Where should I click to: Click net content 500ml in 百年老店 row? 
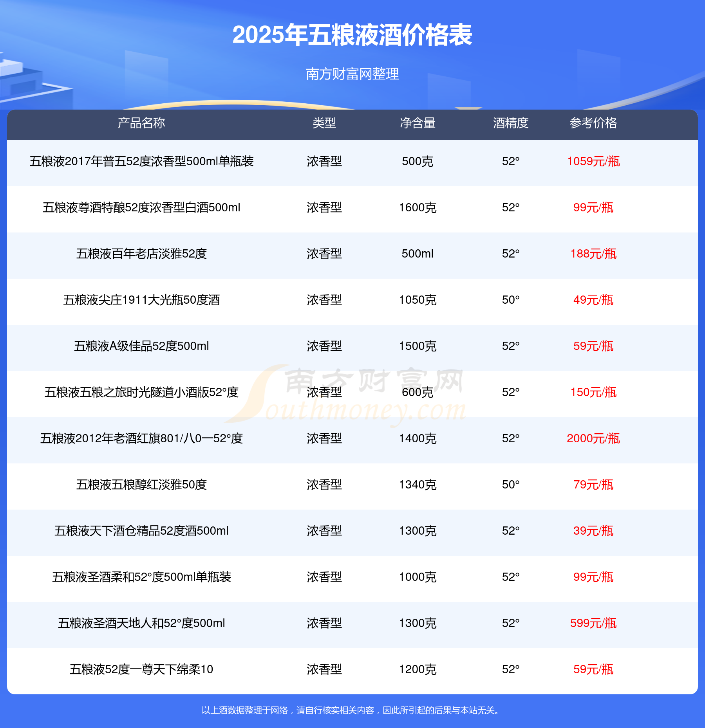(418, 254)
